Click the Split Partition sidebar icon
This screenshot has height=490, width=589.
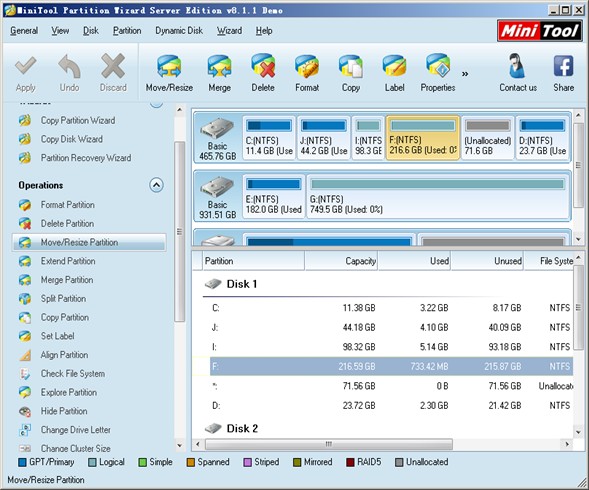click(x=25, y=299)
